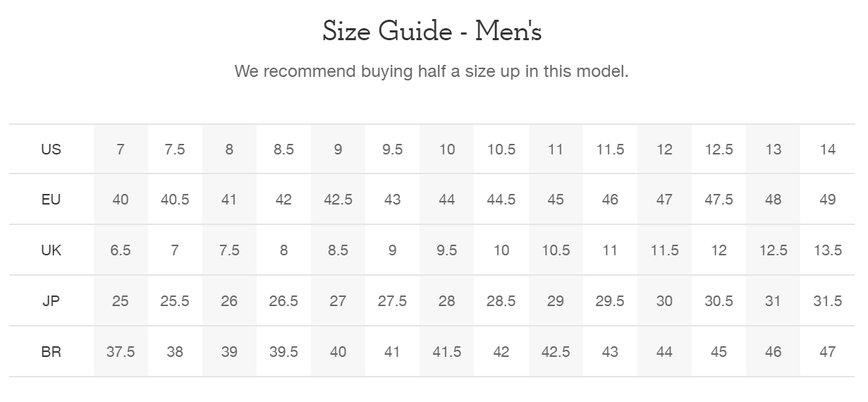Select US size 10.5 cell
Screen dimensions: 868x402
click(x=501, y=149)
